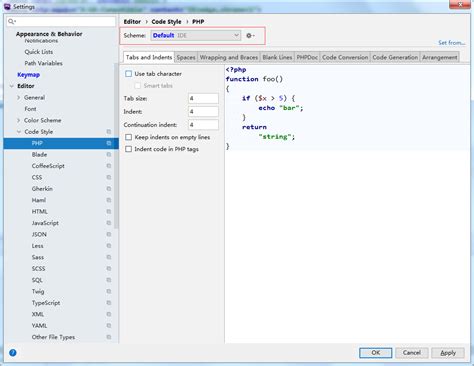Switch to the Wrapping and Braces tab

(x=229, y=57)
